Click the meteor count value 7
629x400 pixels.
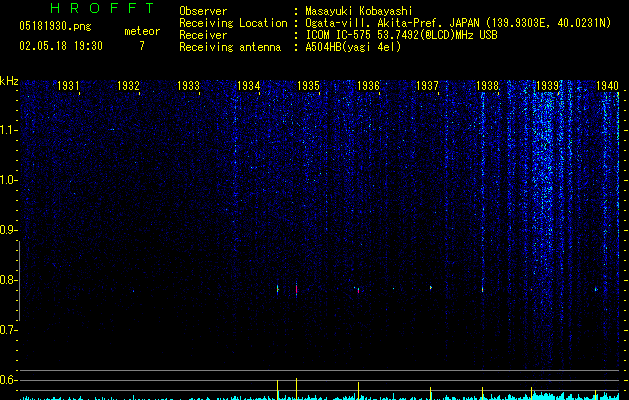(142, 46)
